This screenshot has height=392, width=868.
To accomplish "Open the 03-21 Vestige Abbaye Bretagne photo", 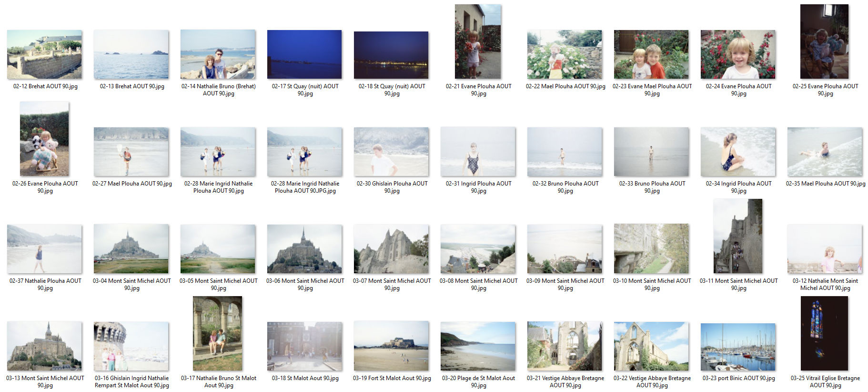I will [x=565, y=346].
